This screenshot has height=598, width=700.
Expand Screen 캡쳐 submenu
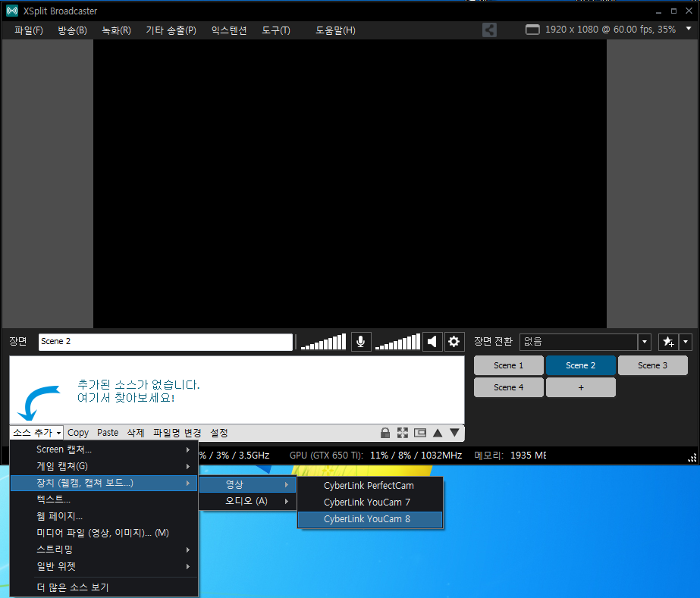104,449
